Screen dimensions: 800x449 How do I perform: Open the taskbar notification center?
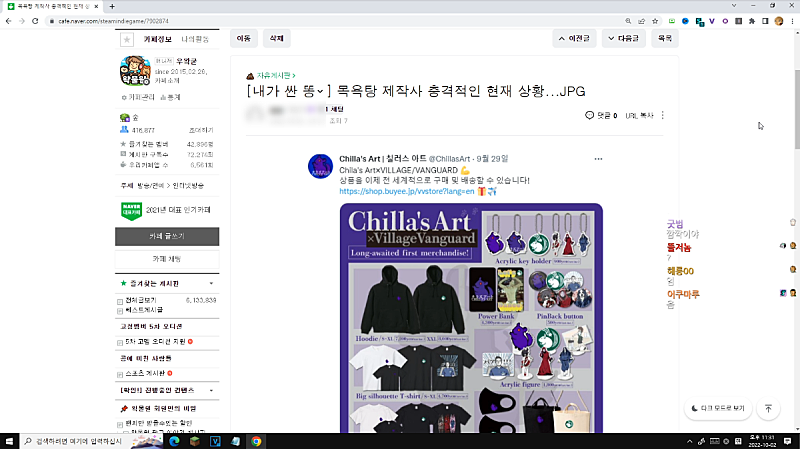[787, 441]
